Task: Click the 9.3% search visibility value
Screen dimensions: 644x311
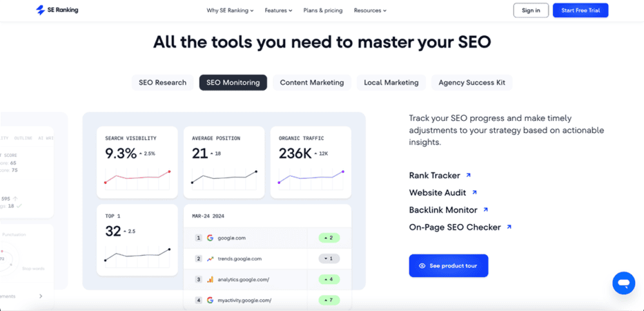Action: click(x=121, y=153)
